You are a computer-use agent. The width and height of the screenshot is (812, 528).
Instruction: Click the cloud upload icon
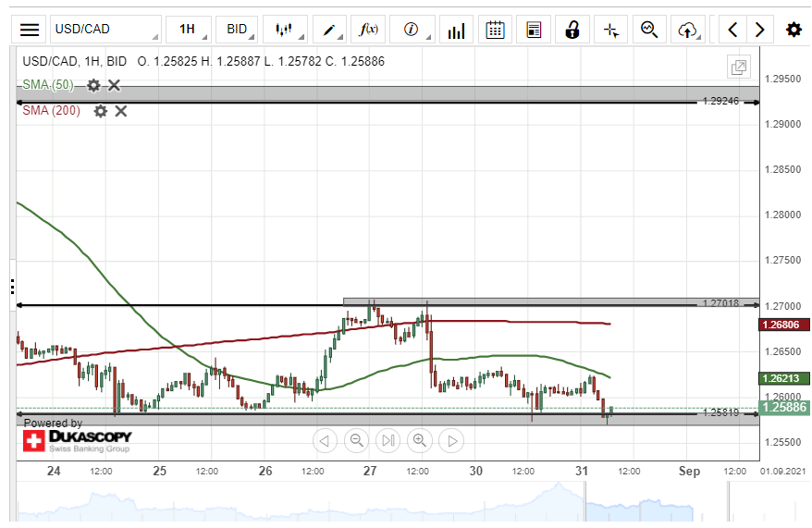[687, 30]
